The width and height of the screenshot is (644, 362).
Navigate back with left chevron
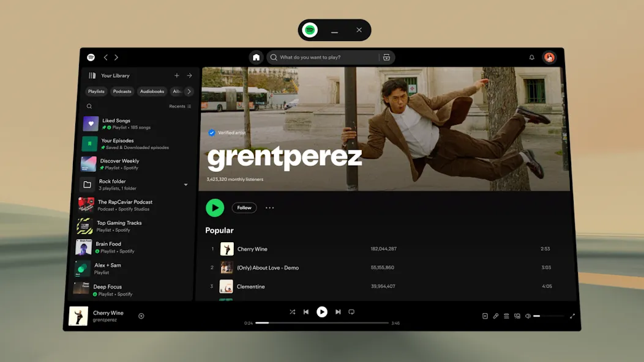click(x=105, y=57)
